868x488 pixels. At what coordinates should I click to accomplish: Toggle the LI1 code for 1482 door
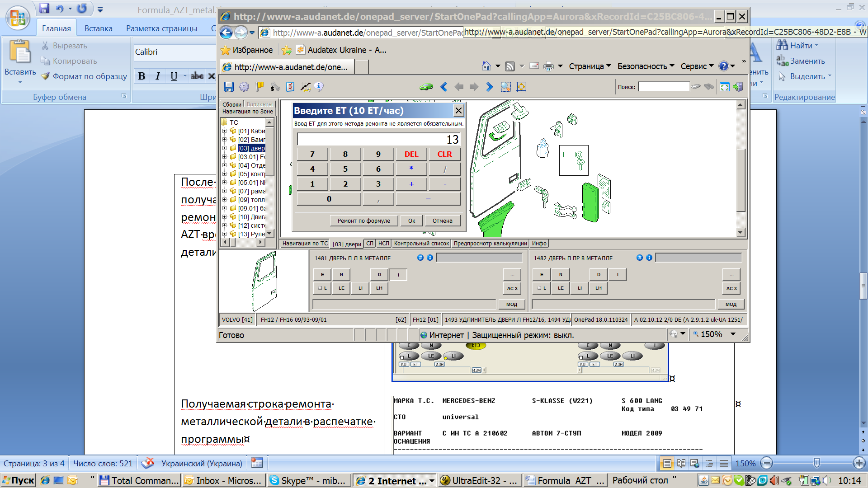tap(599, 288)
